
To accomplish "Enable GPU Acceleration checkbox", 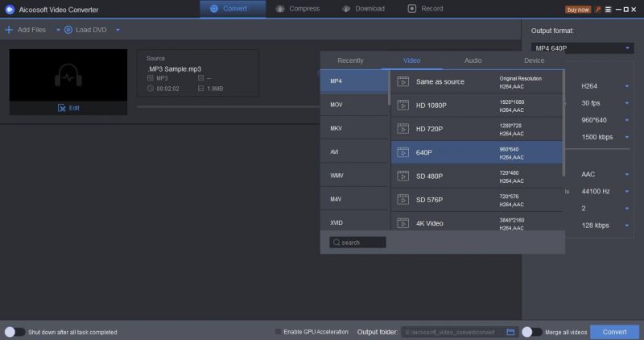I will click(278, 331).
